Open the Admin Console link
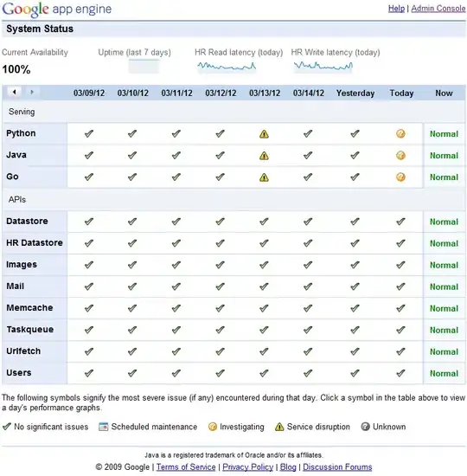Image resolution: width=467 pixels, height=476 pixels. tap(438, 9)
